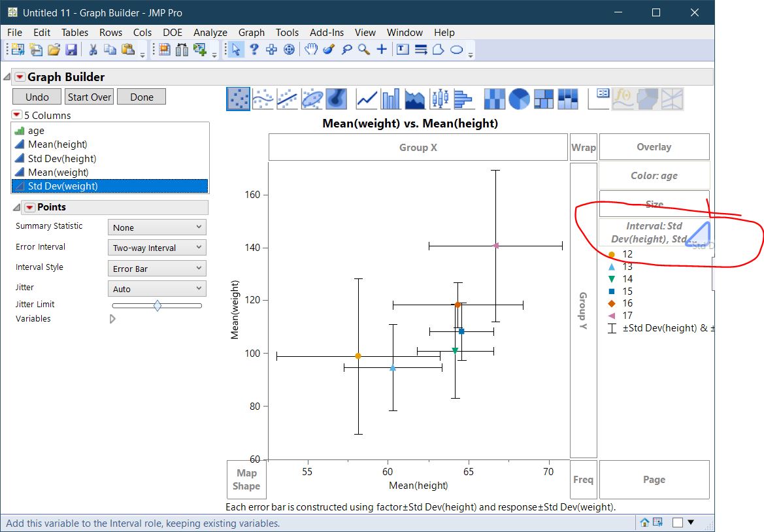Viewport: 764px width, 532px height.
Task: Pick the Heatmap element icon
Action: click(495, 99)
